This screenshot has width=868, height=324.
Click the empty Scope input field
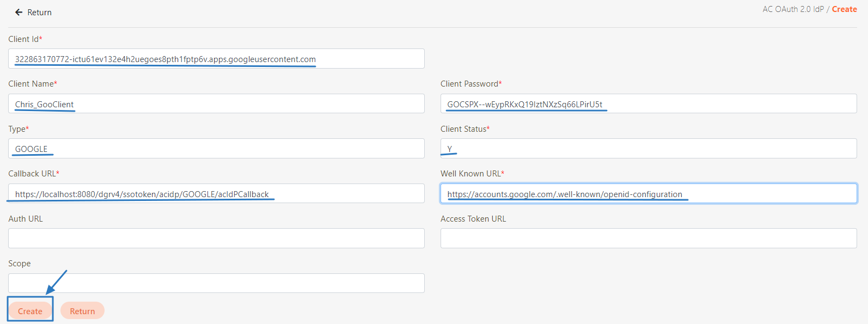click(216, 283)
